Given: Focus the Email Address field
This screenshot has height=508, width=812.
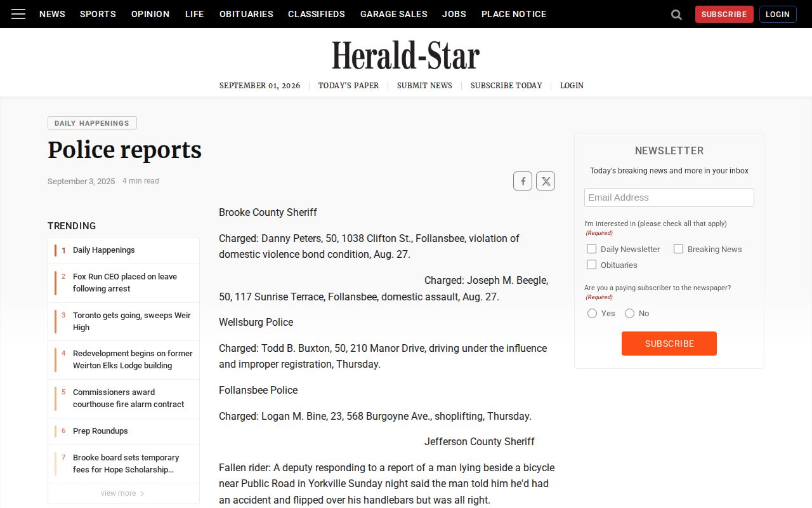Looking at the screenshot, I should tap(669, 197).
